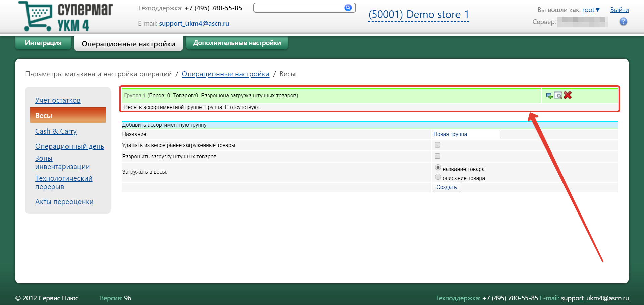Open Учет остатков in the sidebar
The height and width of the screenshot is (305, 644).
point(58,100)
